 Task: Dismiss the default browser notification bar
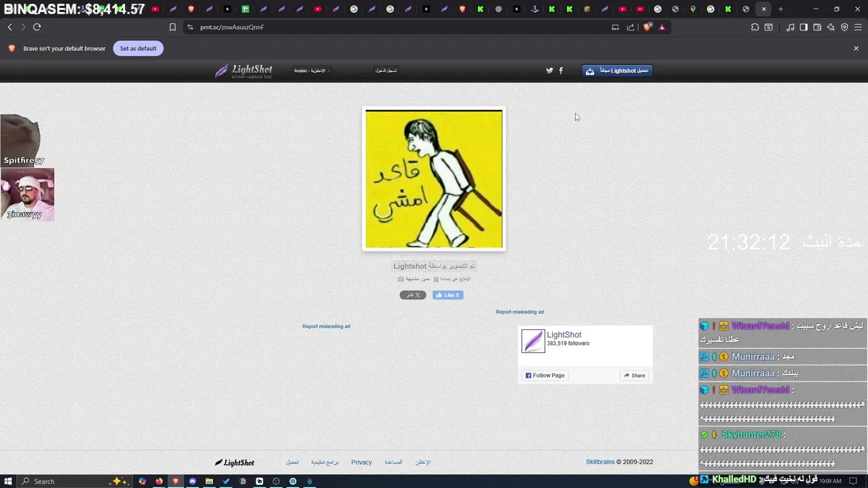click(x=856, y=48)
